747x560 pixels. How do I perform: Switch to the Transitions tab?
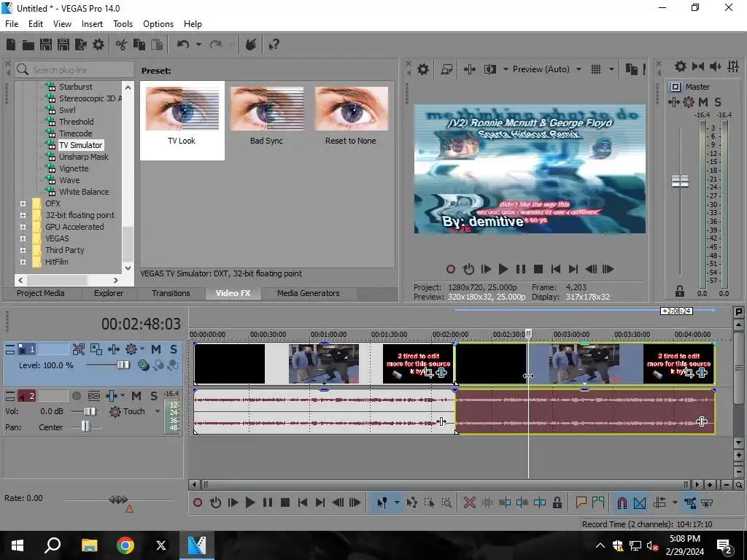[171, 293]
